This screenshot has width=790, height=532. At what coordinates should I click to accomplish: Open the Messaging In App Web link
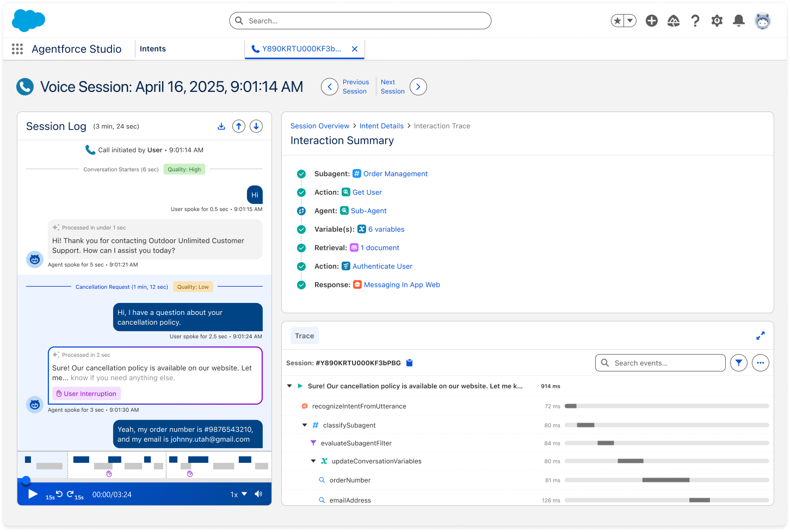tap(402, 285)
